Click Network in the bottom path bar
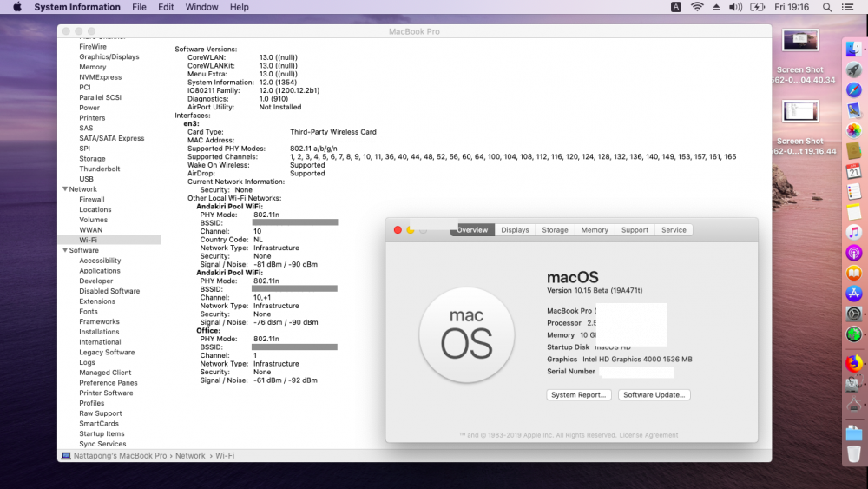The image size is (868, 489). [x=190, y=456]
